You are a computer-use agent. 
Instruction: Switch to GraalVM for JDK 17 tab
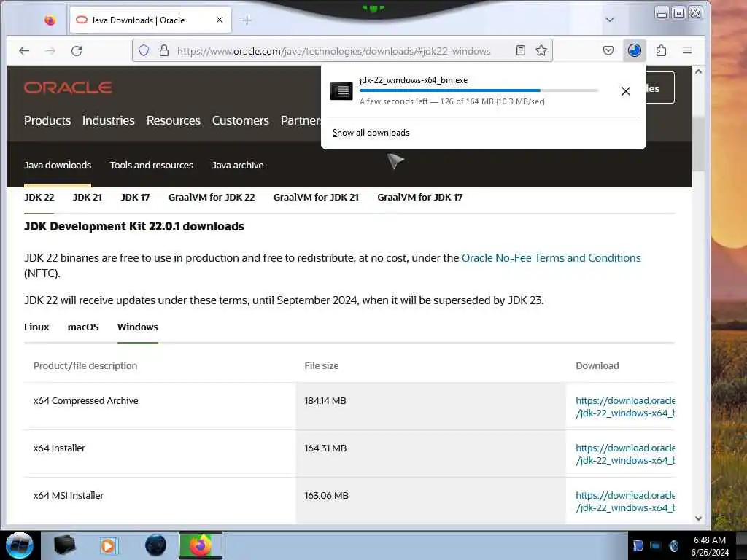pyautogui.click(x=419, y=197)
